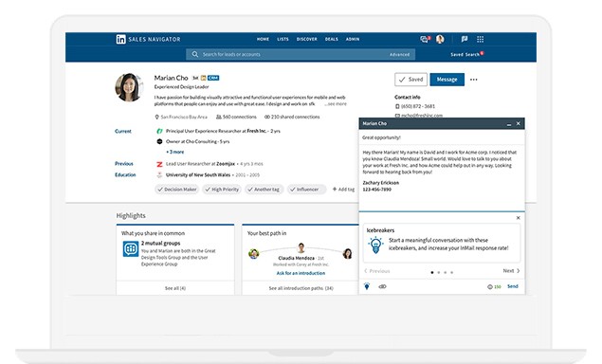
Task: Open the user avatar menu in header
Action: click(x=440, y=39)
